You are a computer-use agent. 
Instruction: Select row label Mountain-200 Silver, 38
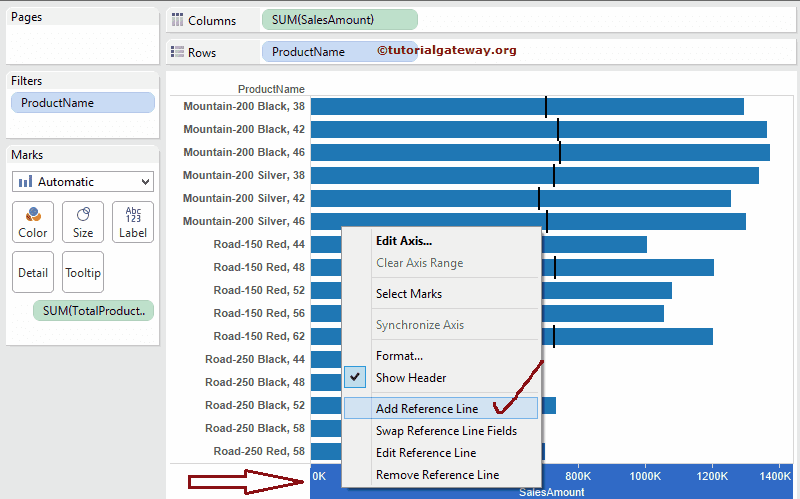tap(244, 175)
